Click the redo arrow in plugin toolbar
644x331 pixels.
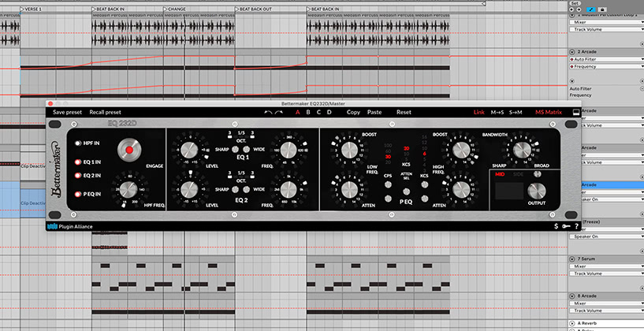point(279,112)
